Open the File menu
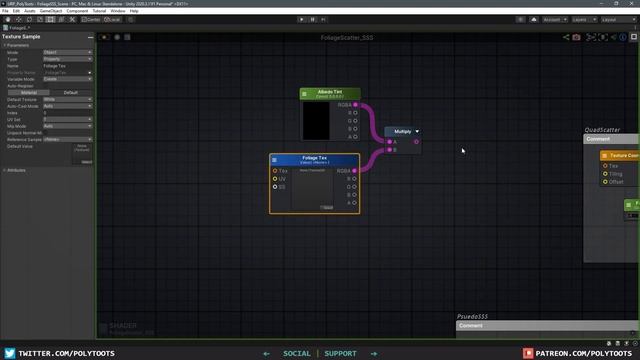 [5, 11]
